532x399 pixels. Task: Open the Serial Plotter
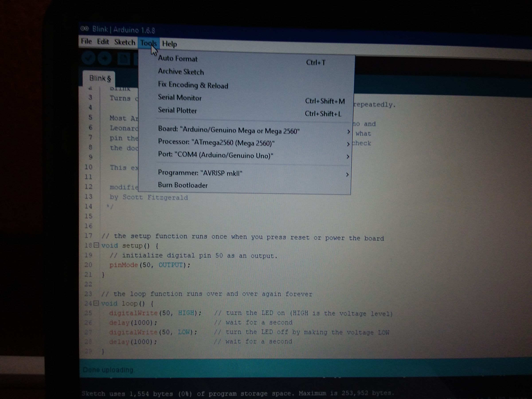pos(177,111)
